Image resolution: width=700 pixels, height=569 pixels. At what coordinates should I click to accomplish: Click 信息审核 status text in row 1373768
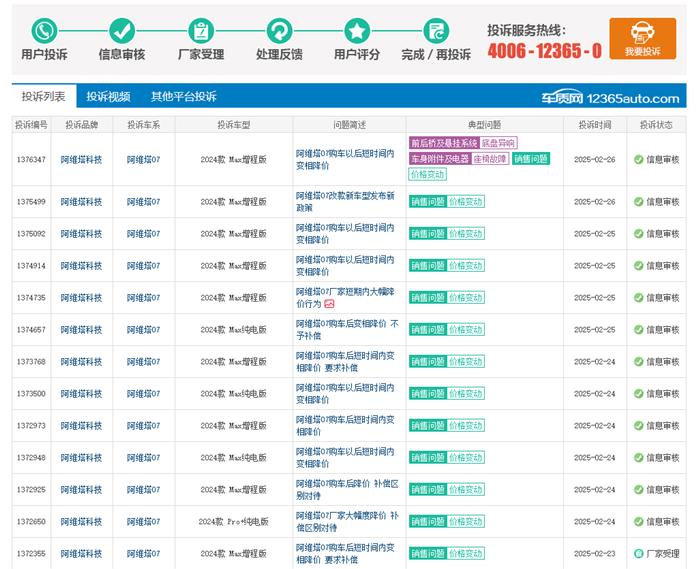coord(663,361)
